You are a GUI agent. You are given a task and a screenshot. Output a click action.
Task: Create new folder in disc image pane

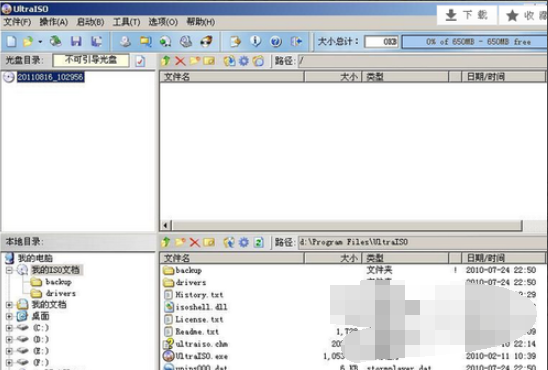[x=195, y=61]
